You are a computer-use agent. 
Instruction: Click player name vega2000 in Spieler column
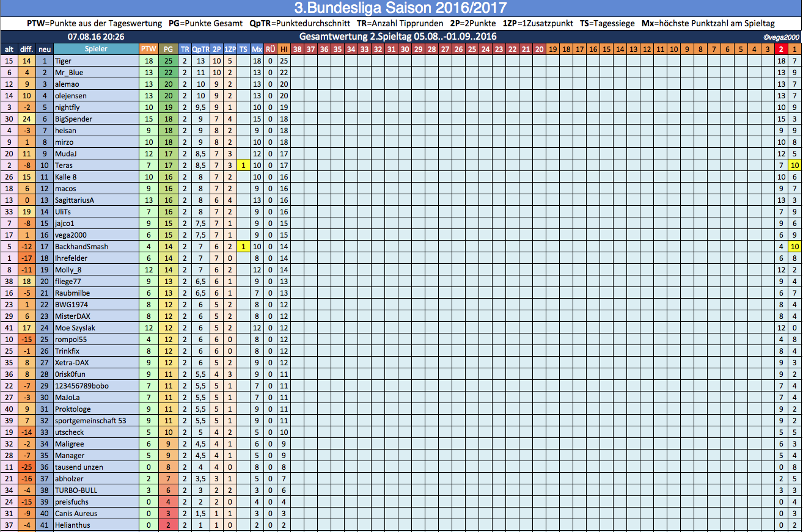click(70, 235)
